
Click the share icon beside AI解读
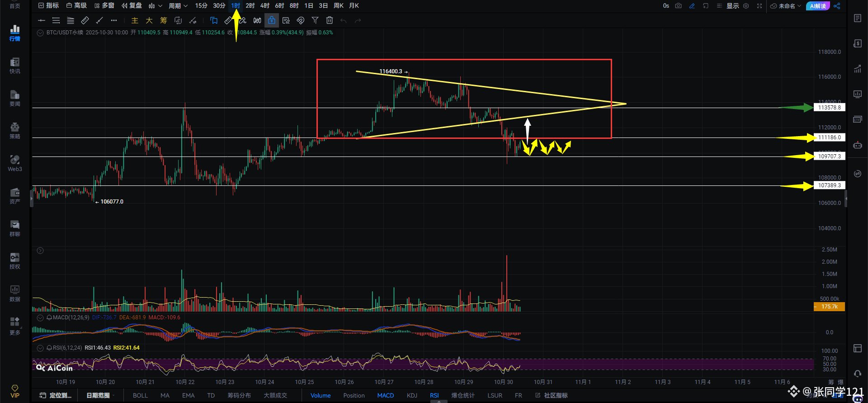click(837, 6)
